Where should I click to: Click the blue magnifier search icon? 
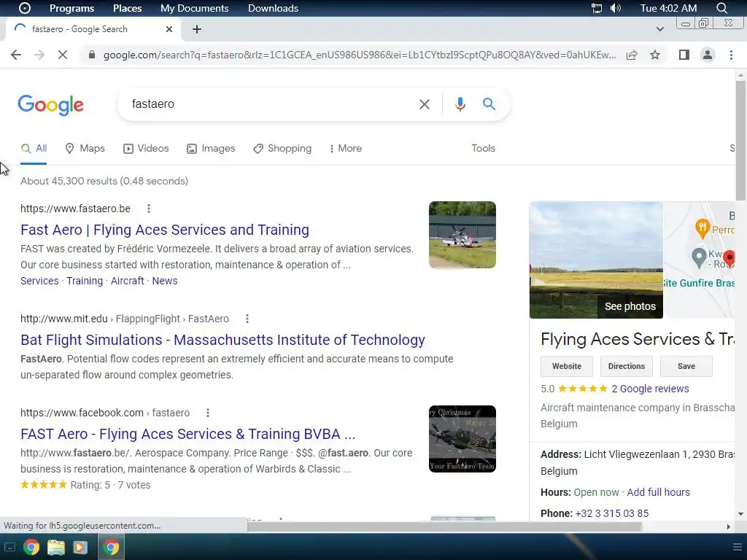click(489, 104)
